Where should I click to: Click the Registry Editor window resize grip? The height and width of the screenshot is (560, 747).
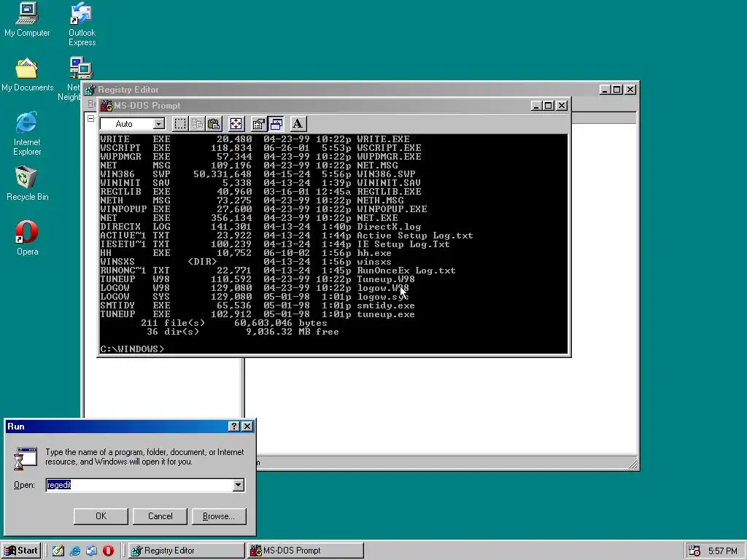[632, 463]
